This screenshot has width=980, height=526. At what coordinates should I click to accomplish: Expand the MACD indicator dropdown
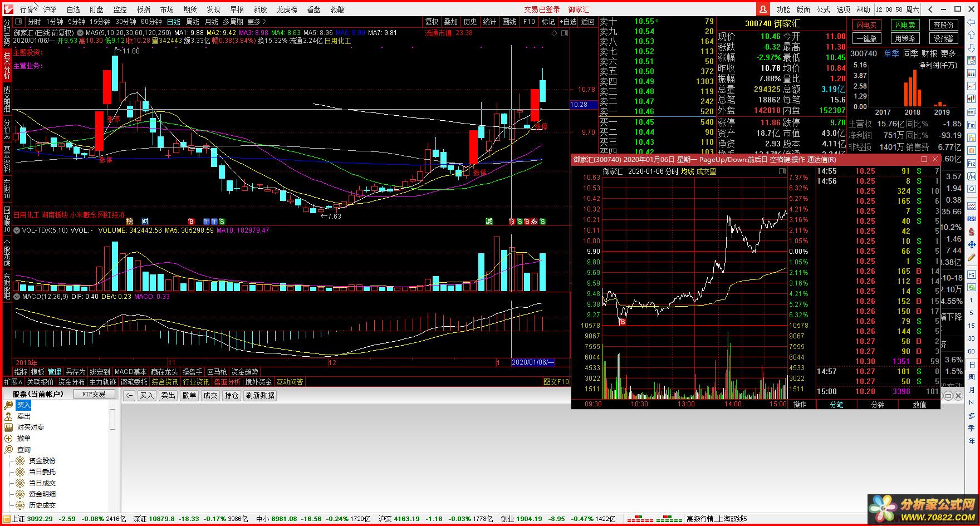click(17, 297)
